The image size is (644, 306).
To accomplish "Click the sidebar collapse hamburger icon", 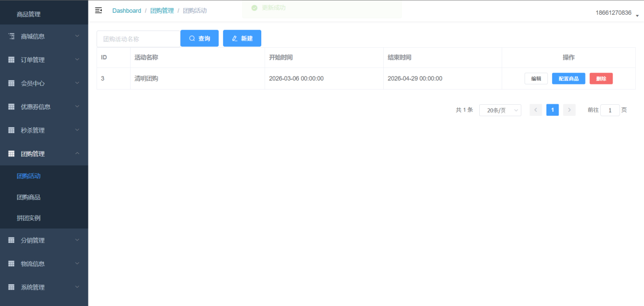I will [x=99, y=11].
